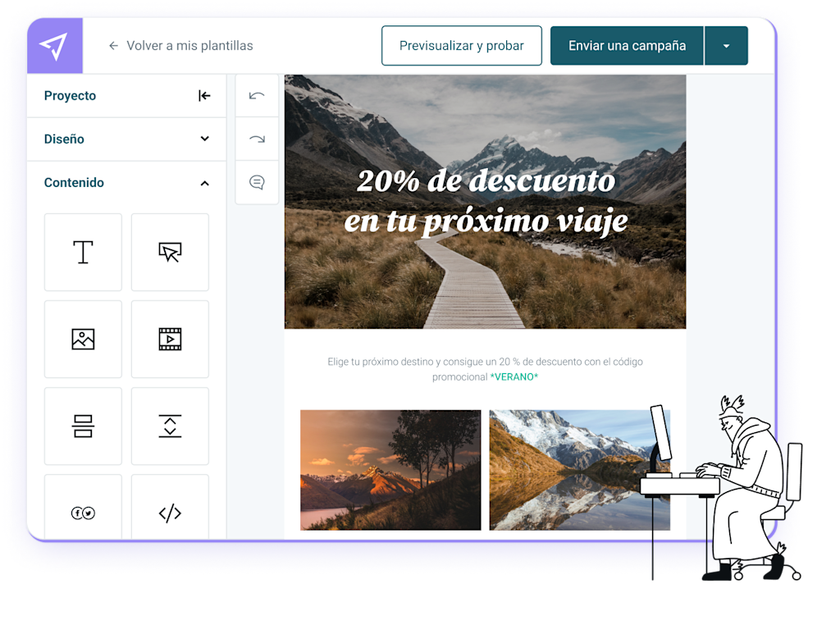Insert the Divider content block
The image size is (840, 625).
point(83,426)
